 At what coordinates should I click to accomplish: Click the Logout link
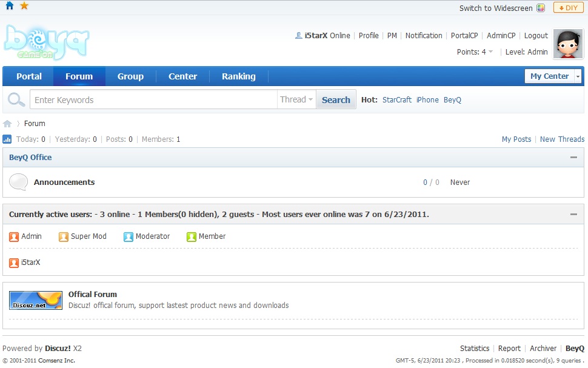536,36
